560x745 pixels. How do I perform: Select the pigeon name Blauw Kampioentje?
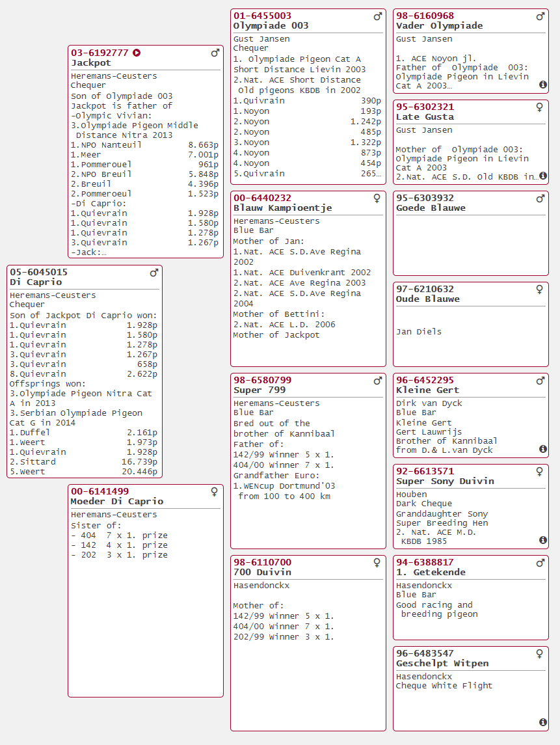283,208
